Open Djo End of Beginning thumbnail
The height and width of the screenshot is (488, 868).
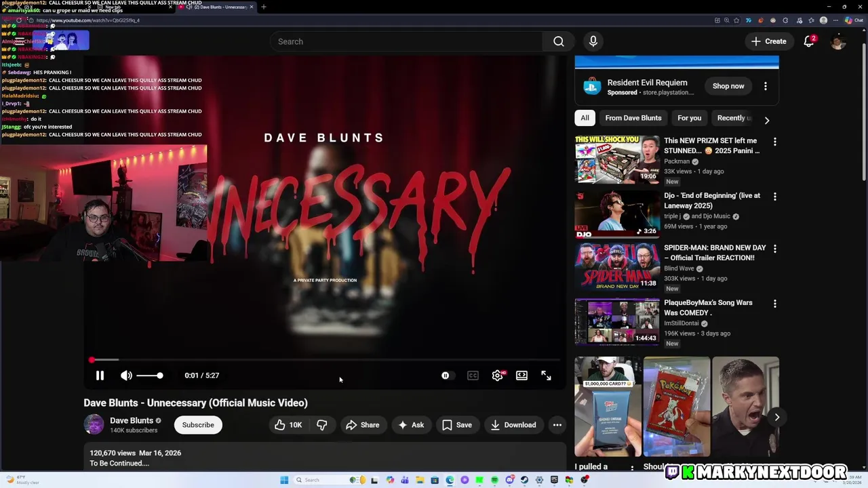tap(617, 214)
